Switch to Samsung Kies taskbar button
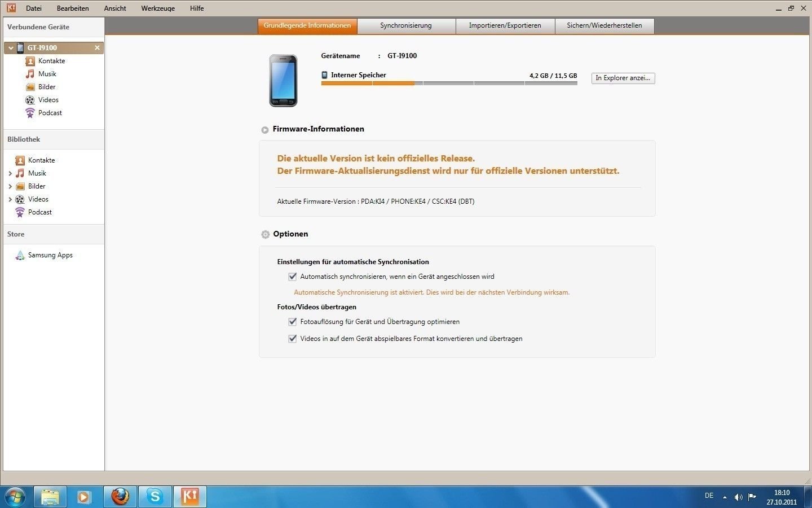This screenshot has width=812, height=508. tap(190, 497)
